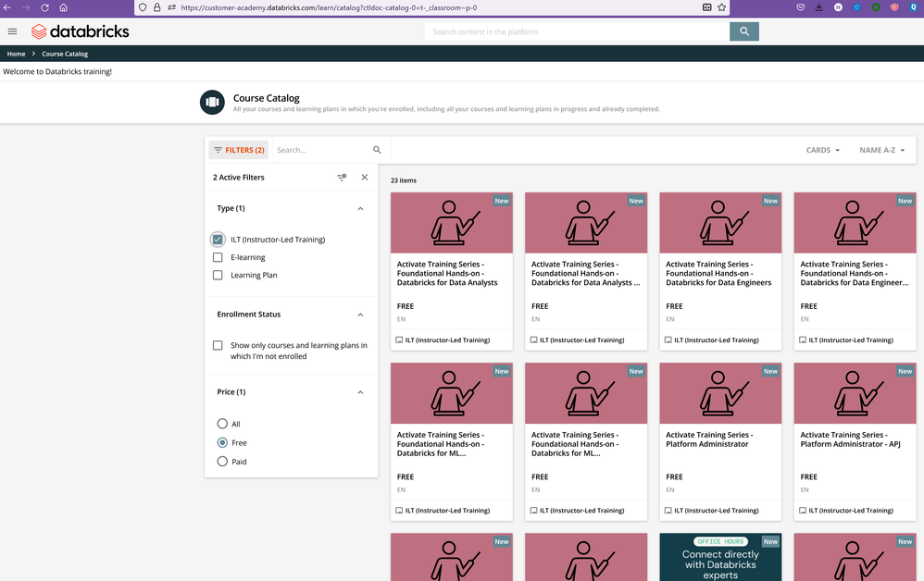The height and width of the screenshot is (581, 924).
Task: Select the Paid price radio button
Action: [222, 462]
